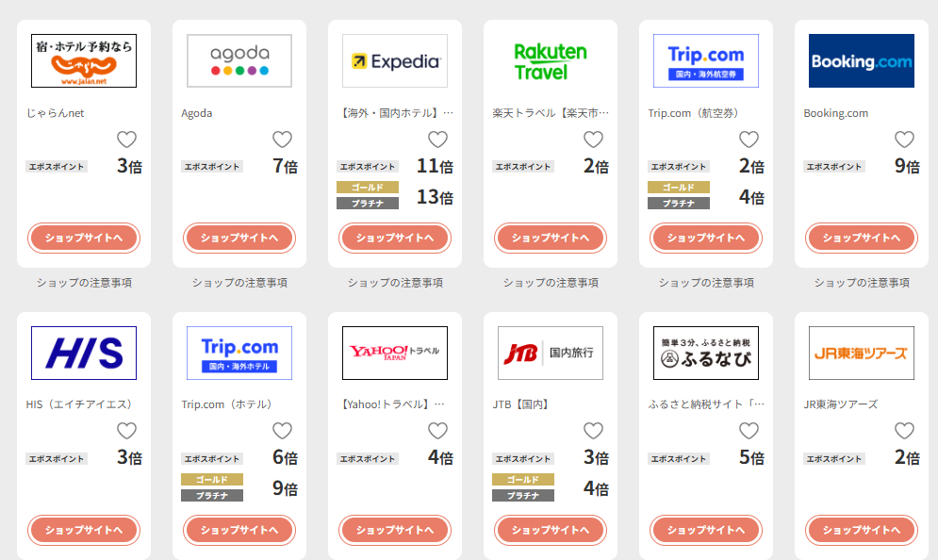This screenshot has width=938, height=560.
Task: Favorite じゃらんnet with the heart icon
Action: point(126,140)
